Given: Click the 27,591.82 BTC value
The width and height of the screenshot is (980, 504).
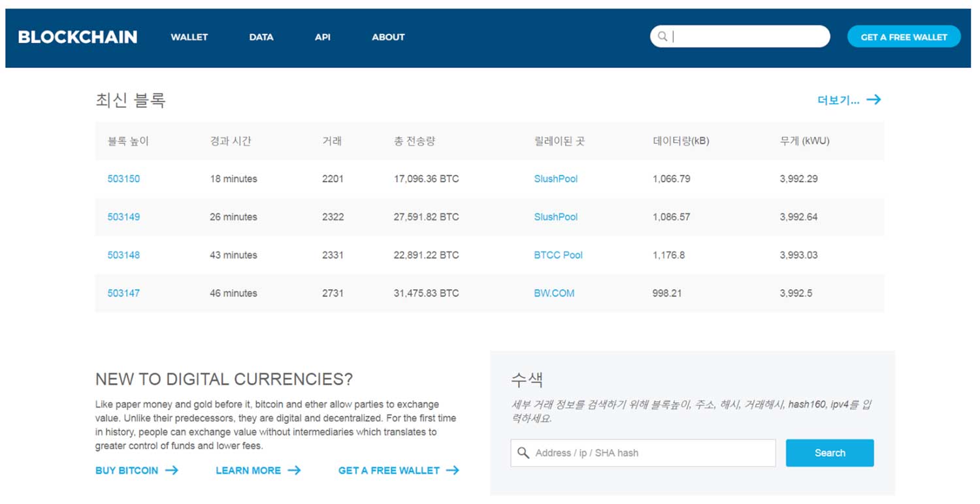Looking at the screenshot, I should tap(426, 217).
